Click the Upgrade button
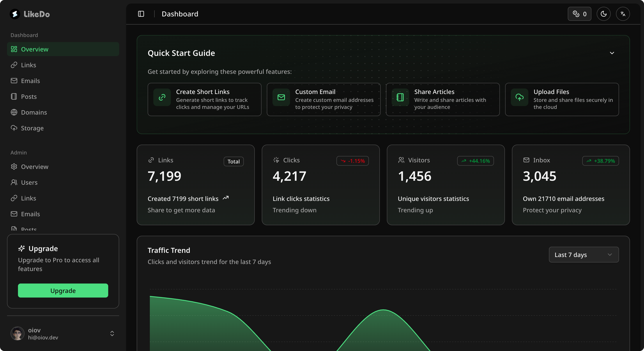The image size is (644, 351). (63, 291)
